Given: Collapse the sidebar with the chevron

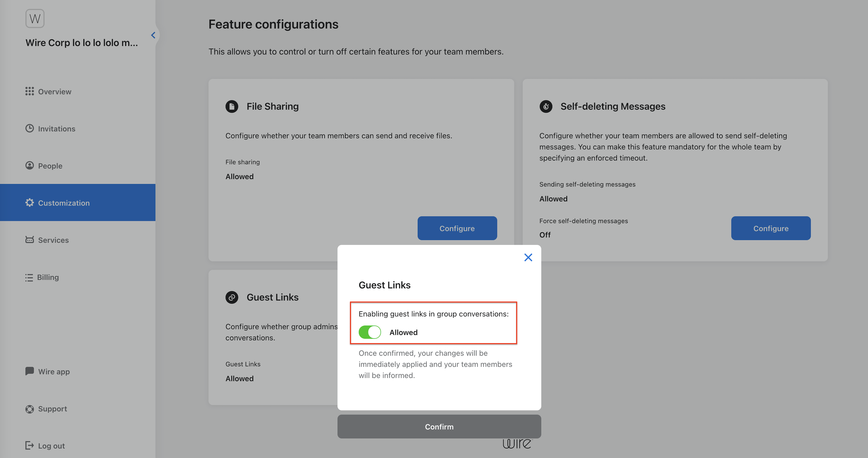Looking at the screenshot, I should (x=153, y=35).
